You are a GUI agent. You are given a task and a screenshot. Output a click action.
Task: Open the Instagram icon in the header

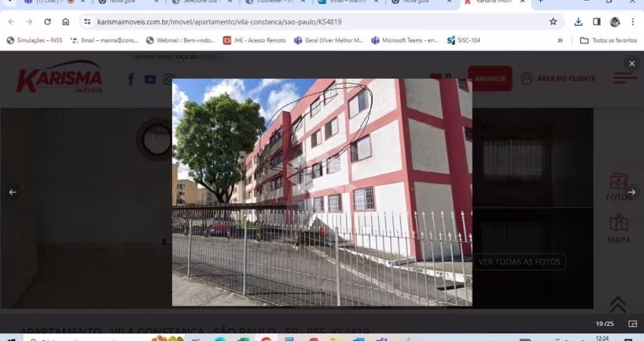[x=169, y=80]
